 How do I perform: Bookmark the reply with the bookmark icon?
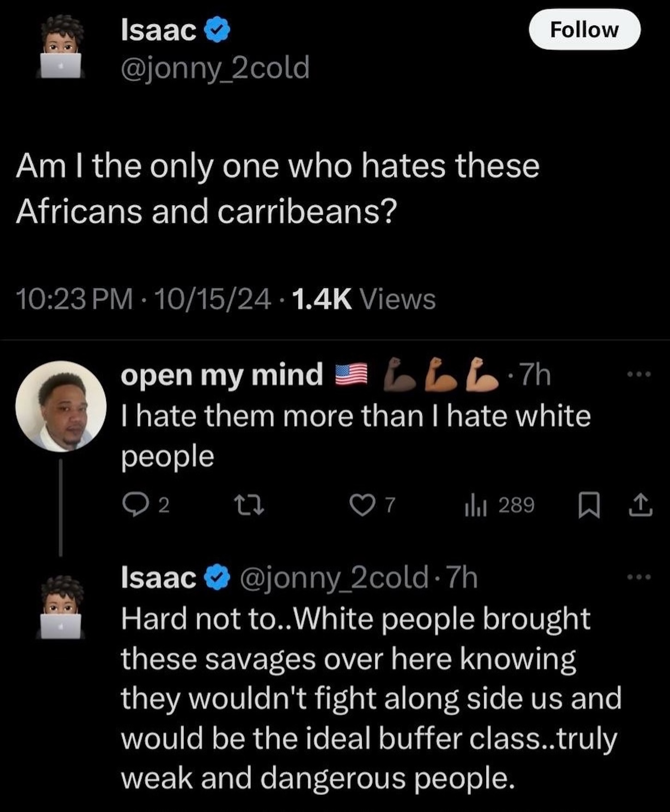pyautogui.click(x=589, y=505)
